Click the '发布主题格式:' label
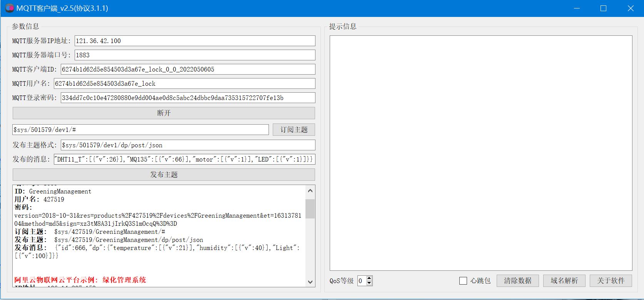 click(35, 145)
